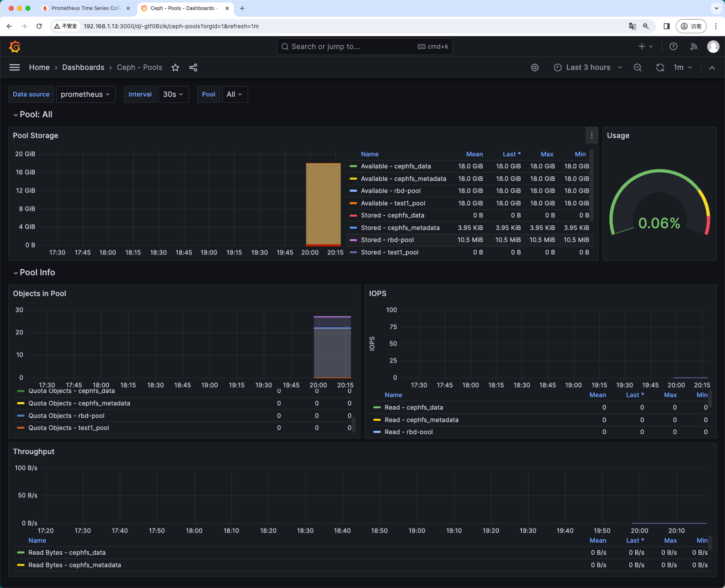Open the Chrome three-dot menu

tap(716, 26)
